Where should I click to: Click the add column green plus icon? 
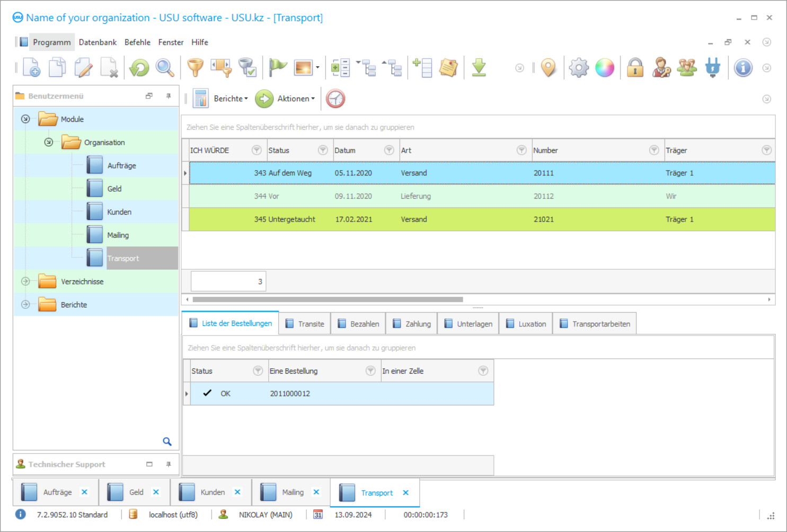tap(422, 68)
